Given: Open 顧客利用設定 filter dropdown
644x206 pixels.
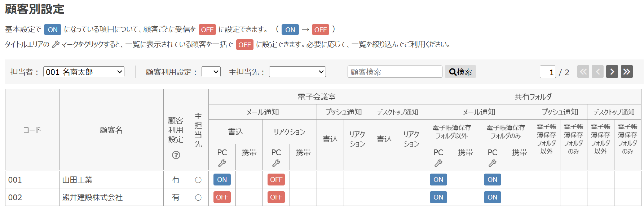Looking at the screenshot, I should 211,72.
